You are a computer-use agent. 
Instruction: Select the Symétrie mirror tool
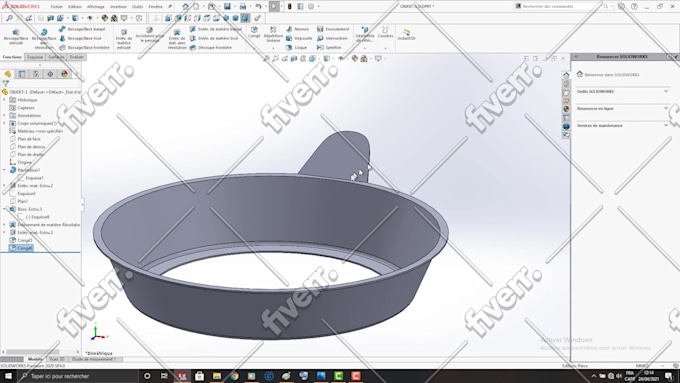click(x=329, y=48)
